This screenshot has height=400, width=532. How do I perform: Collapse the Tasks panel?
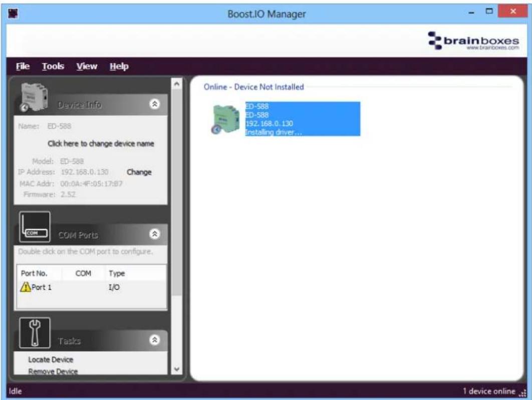[154, 340]
